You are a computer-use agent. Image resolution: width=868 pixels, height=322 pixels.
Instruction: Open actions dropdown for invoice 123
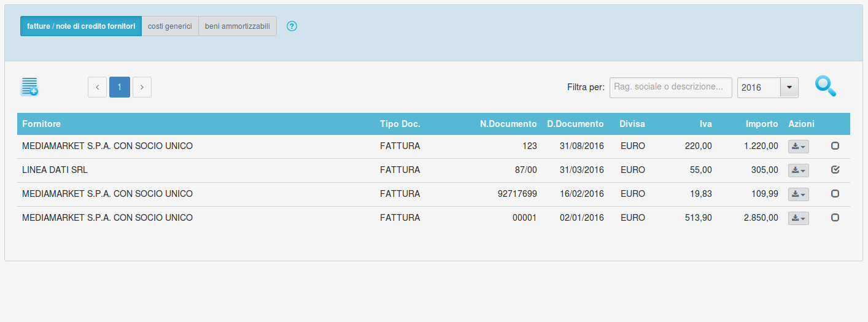798,147
